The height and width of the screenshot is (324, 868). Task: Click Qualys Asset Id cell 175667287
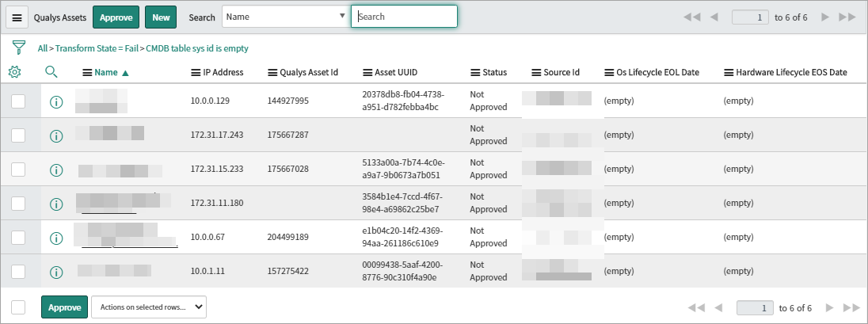point(287,135)
